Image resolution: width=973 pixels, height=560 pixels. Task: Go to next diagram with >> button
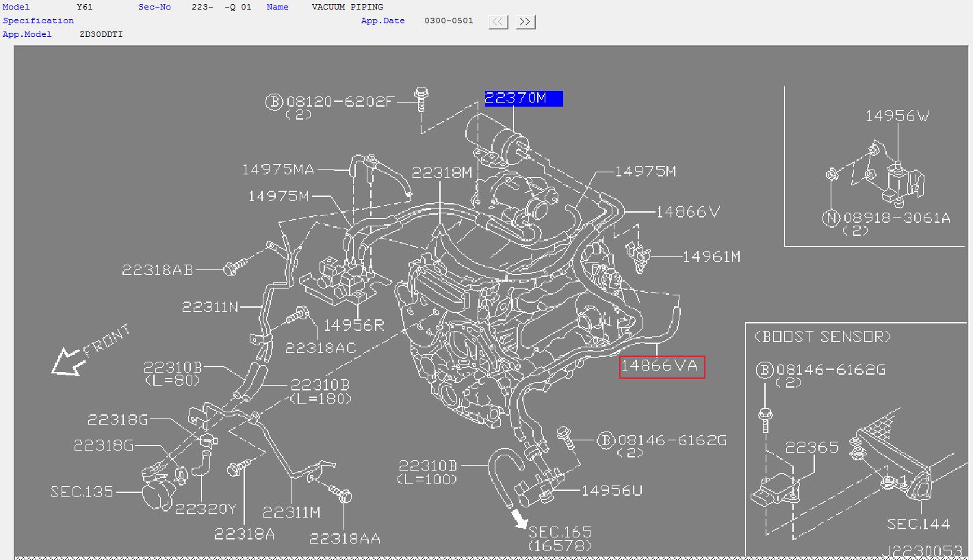(x=525, y=22)
